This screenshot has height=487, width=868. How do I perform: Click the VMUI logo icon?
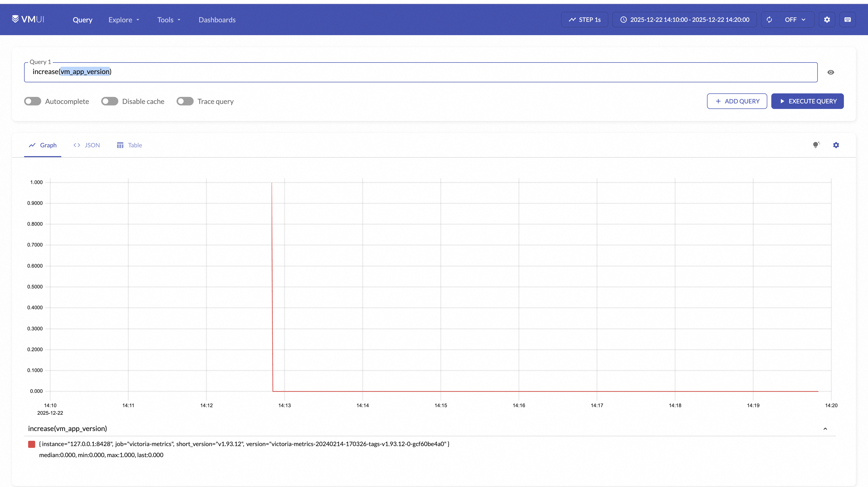pos(15,19)
